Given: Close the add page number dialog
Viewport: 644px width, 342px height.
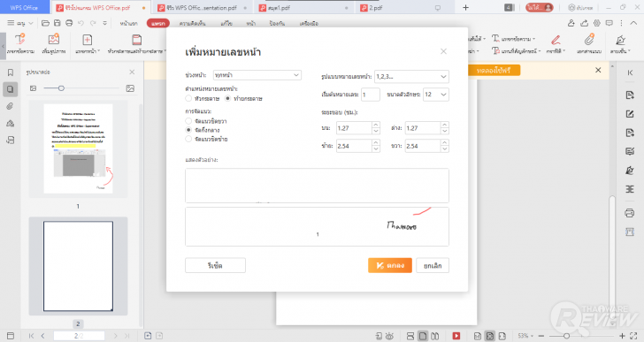Looking at the screenshot, I should pos(443,51).
